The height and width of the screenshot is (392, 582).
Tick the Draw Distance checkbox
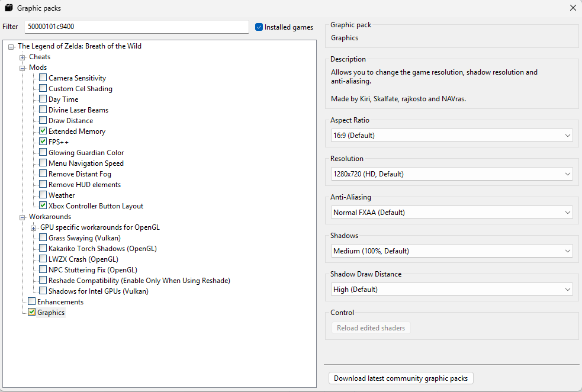tap(43, 120)
